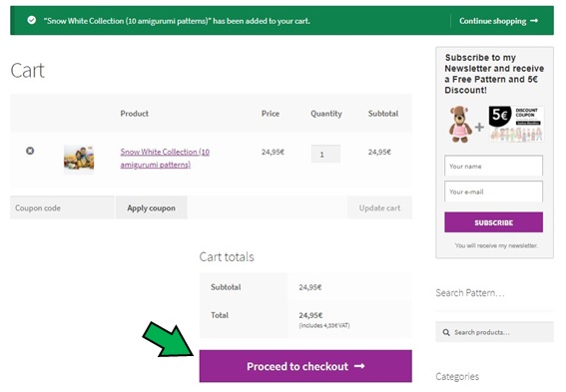This screenshot has width=566, height=392.
Task: Open the Snow White Collection product link
Action: tap(165, 159)
